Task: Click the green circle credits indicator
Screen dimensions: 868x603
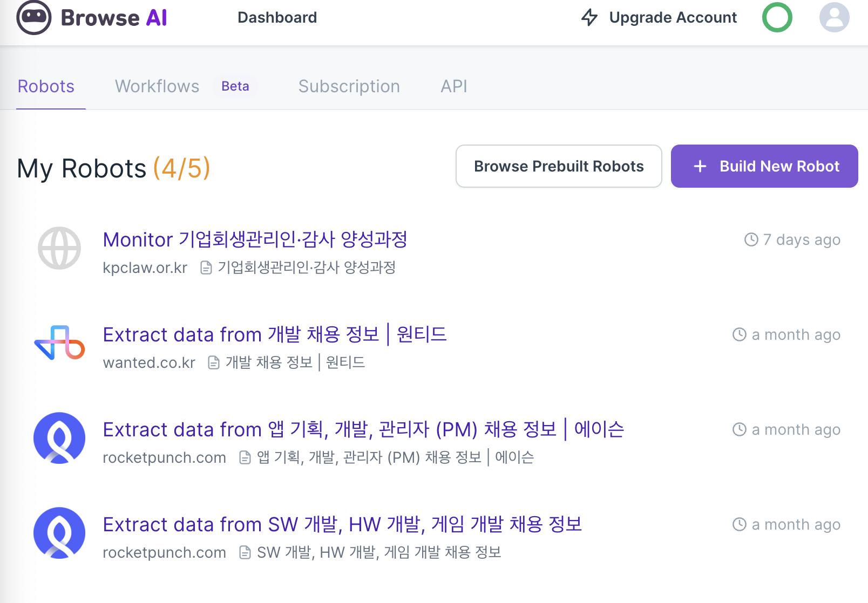Action: [x=777, y=17]
